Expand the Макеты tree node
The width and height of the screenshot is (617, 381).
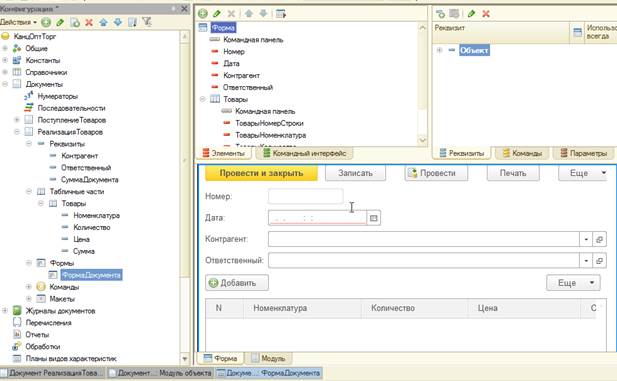pyautogui.click(x=29, y=299)
